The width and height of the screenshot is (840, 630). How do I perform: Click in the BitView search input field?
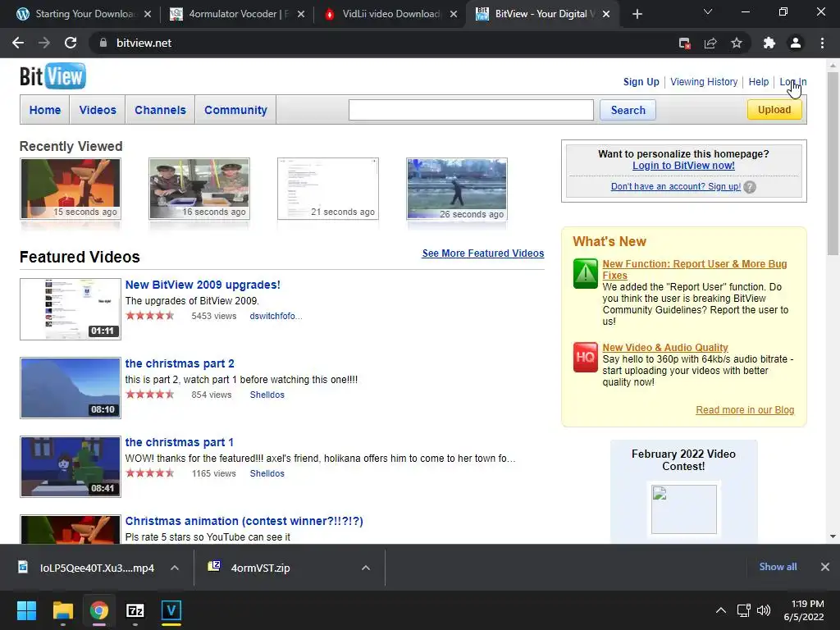pyautogui.click(x=471, y=110)
